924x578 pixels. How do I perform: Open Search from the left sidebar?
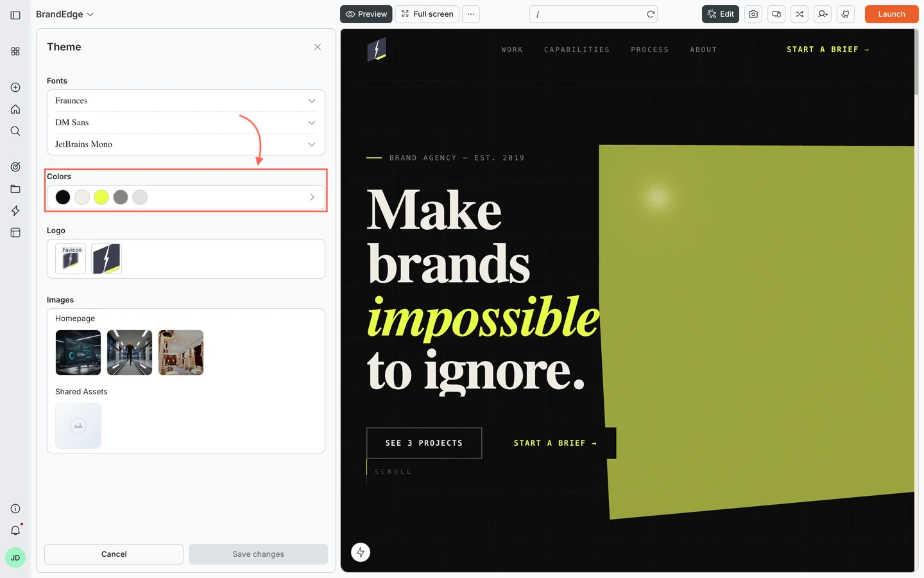[x=15, y=131]
